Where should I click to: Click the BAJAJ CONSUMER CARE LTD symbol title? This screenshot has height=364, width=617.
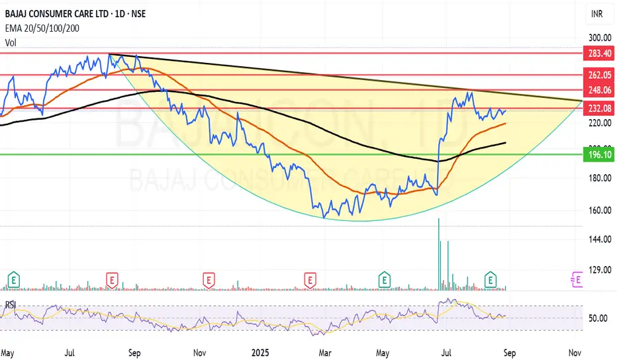[75, 14]
